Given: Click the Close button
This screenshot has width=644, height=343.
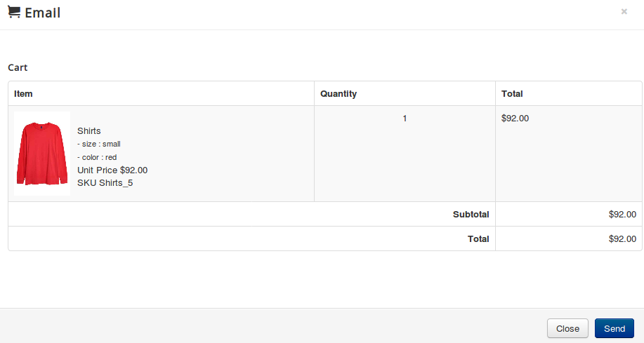Looking at the screenshot, I should pos(567,329).
